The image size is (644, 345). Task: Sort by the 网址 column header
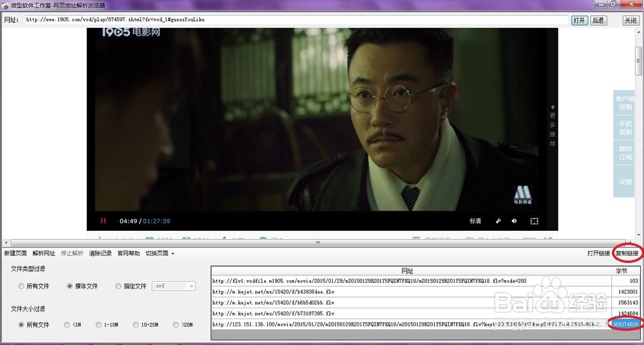click(x=411, y=271)
